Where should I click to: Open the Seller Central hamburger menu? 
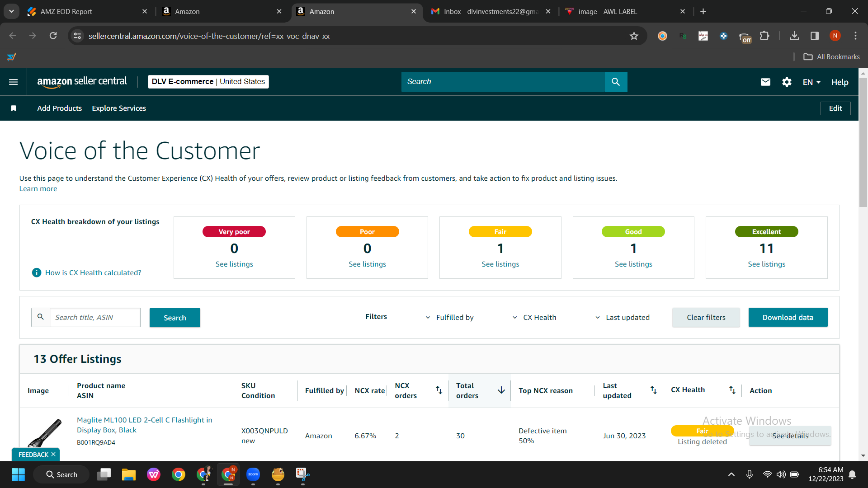pyautogui.click(x=14, y=82)
